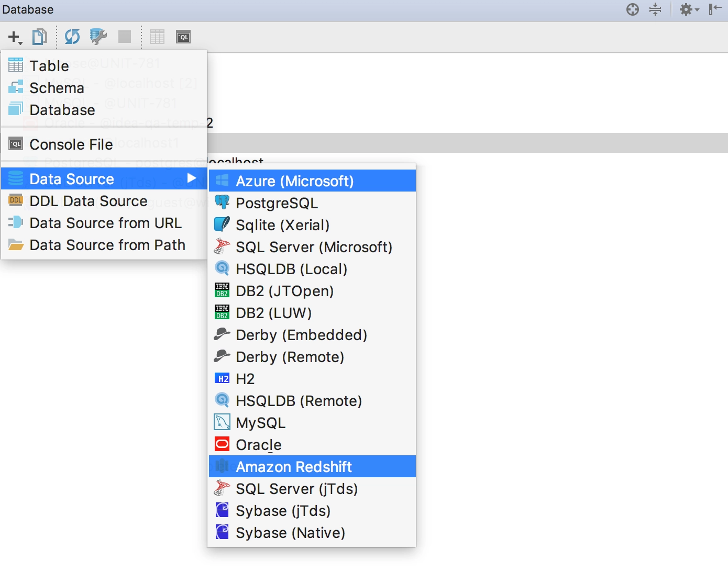Click the New (plus) toolbar button
The width and height of the screenshot is (728, 573).
15,37
